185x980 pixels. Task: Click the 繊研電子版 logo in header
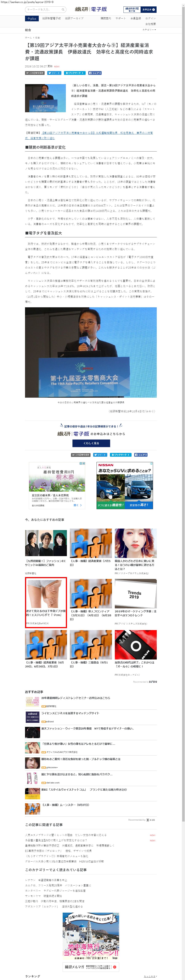click(91, 9)
